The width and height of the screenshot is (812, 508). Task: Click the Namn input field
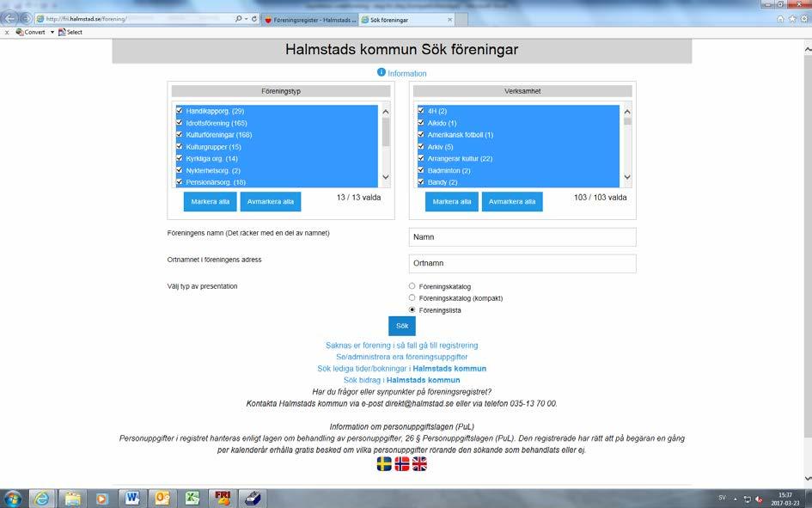[522, 237]
